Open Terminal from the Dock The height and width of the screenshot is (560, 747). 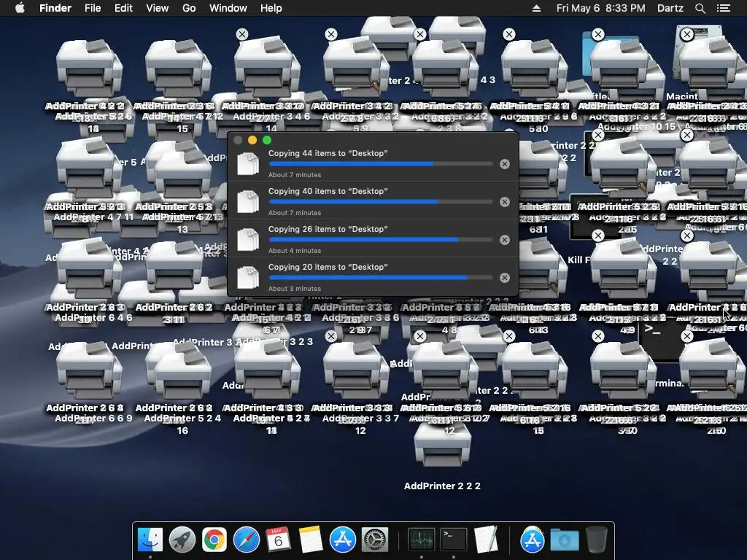point(454,540)
